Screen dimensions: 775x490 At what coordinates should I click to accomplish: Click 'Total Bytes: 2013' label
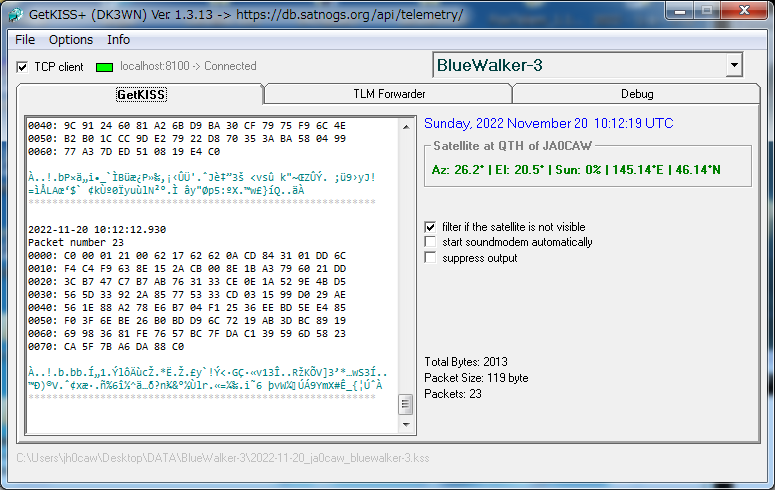(466, 361)
